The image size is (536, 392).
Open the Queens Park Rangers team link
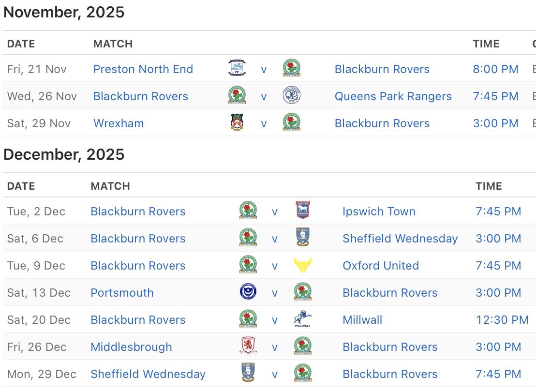pos(393,96)
